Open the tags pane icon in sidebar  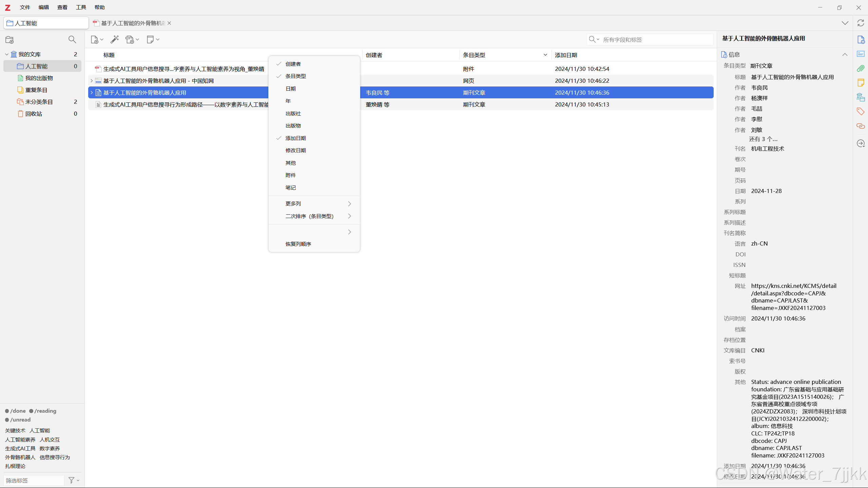[x=861, y=111]
